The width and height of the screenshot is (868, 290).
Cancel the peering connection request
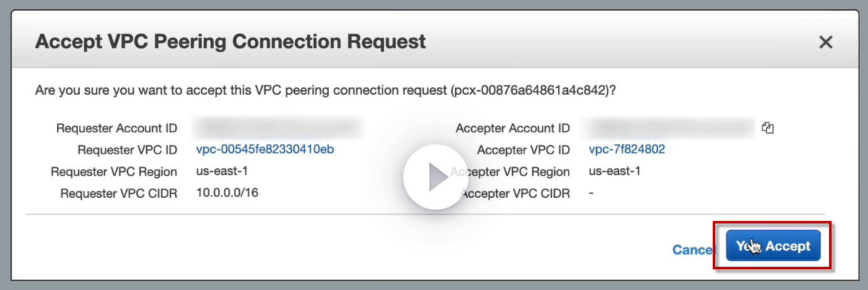(x=692, y=250)
